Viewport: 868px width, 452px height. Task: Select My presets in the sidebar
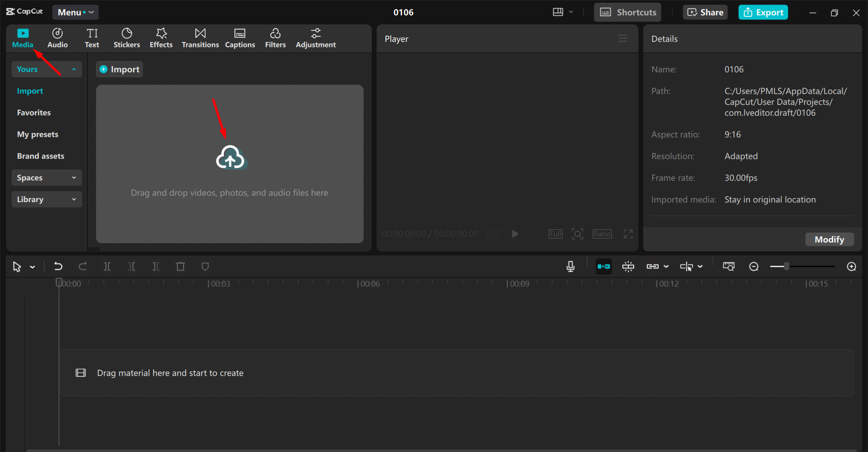coord(38,134)
